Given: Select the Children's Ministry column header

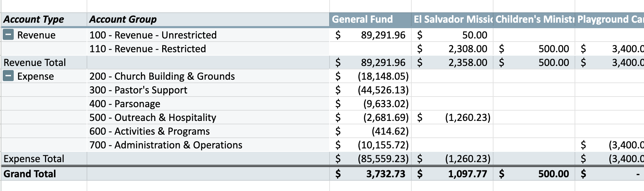Looking at the screenshot, I should [x=534, y=20].
